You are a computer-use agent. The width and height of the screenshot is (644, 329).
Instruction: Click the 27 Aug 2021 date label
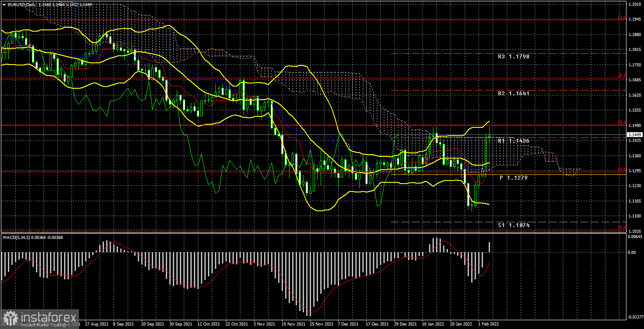96,323
